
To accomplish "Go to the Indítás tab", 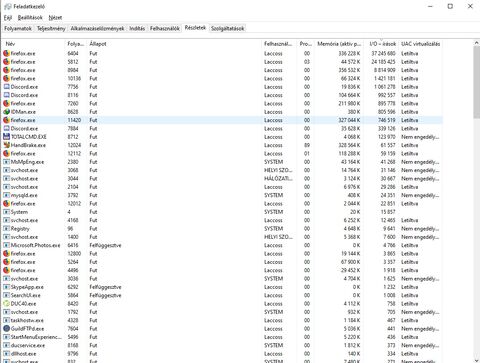I will tap(137, 29).
